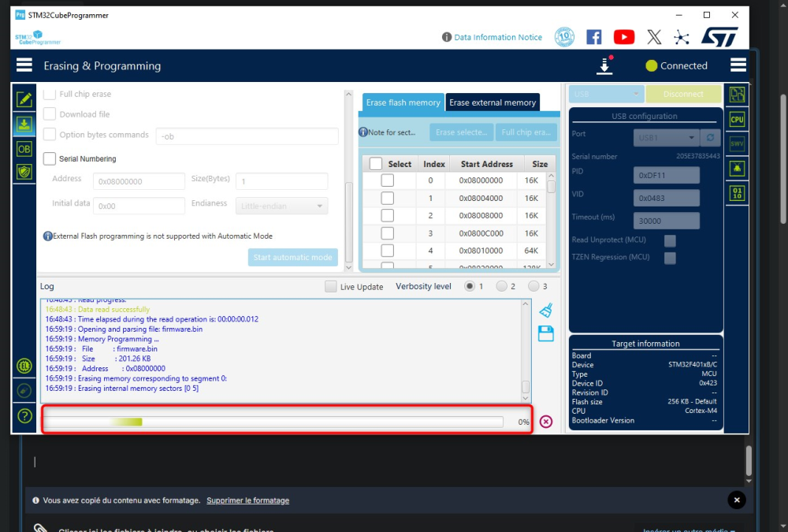Click the Disconnect button
The width and height of the screenshot is (788, 532).
point(683,94)
